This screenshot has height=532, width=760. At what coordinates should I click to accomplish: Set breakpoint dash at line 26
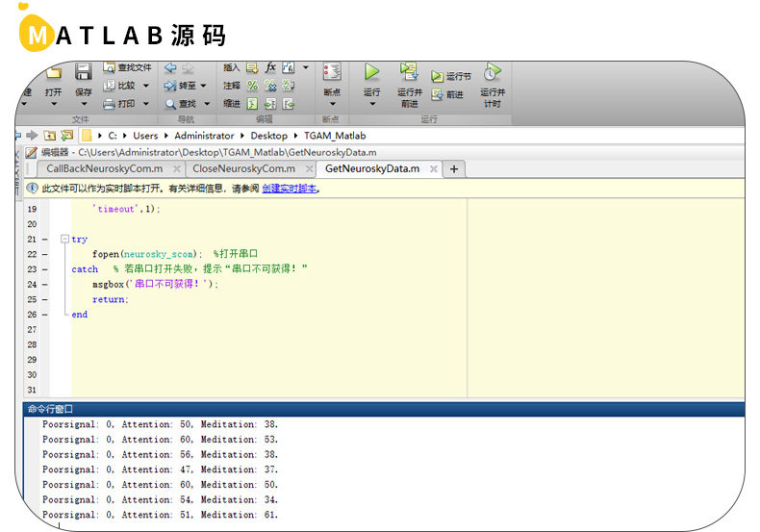point(44,315)
